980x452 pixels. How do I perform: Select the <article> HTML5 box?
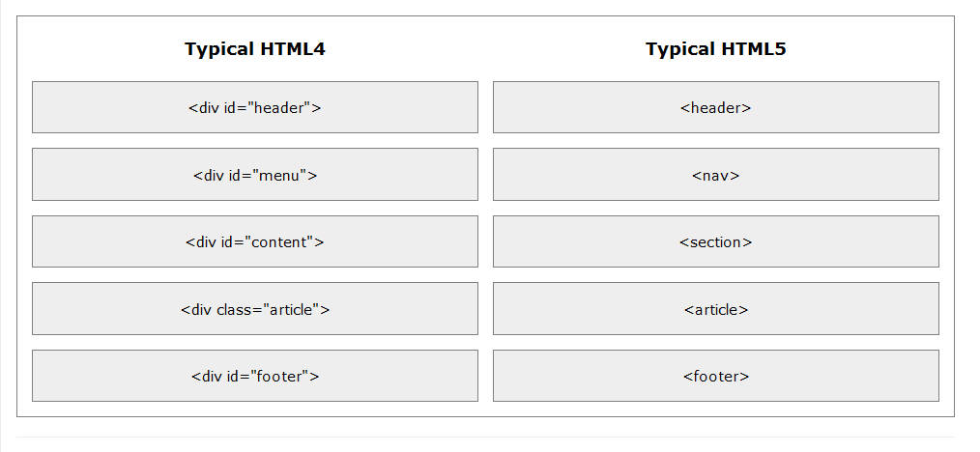[715, 308]
